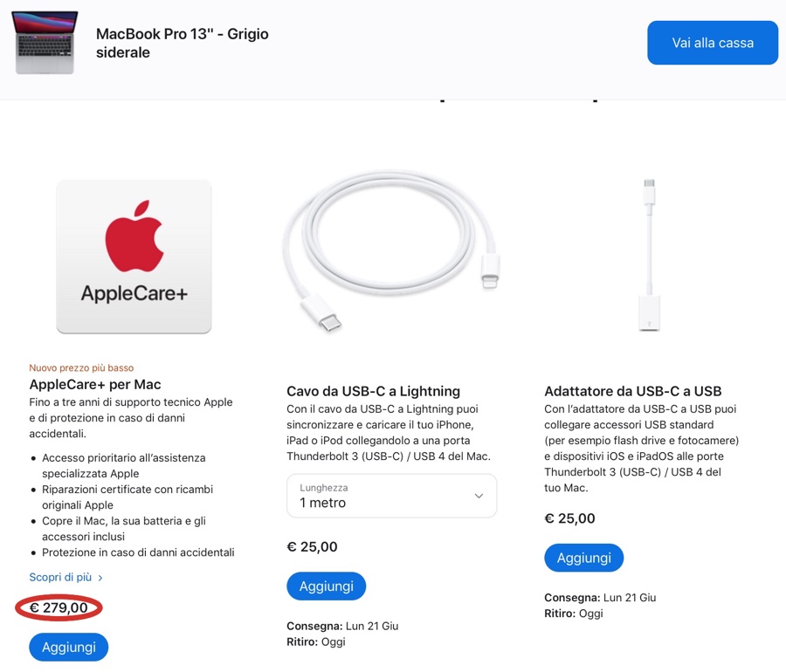Expand the Lunghezza dropdown chevron
This screenshot has height=672, width=786.
coord(479,496)
